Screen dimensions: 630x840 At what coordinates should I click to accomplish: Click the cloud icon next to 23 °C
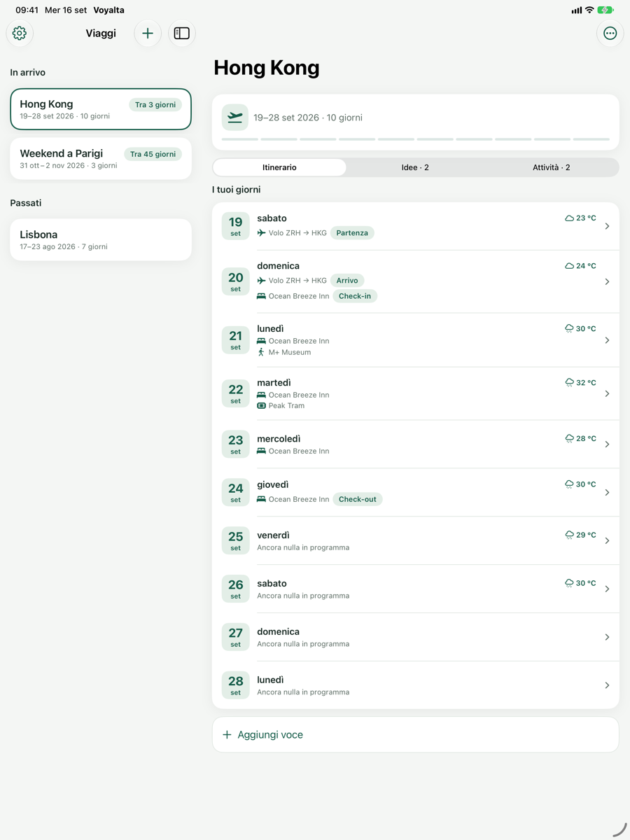(569, 218)
